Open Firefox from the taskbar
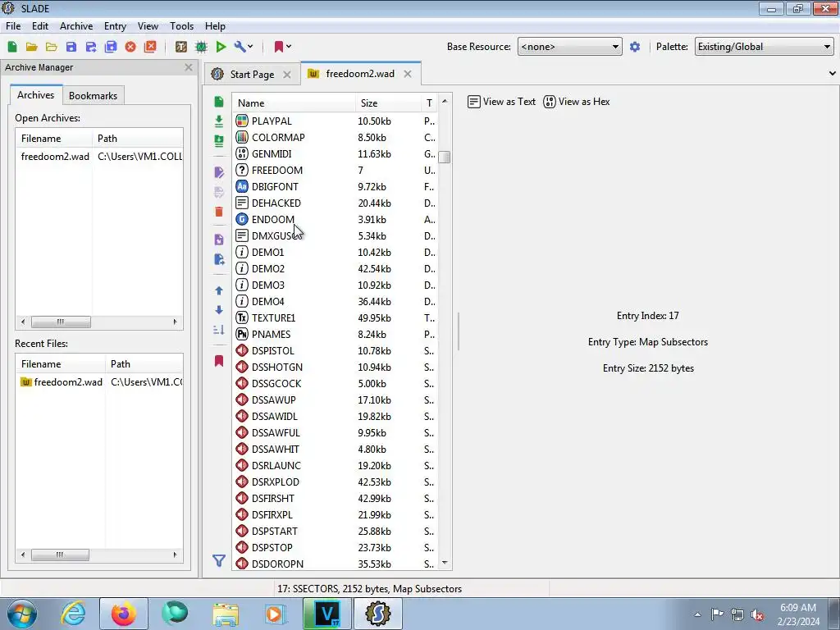This screenshot has height=630, width=840. (123, 614)
